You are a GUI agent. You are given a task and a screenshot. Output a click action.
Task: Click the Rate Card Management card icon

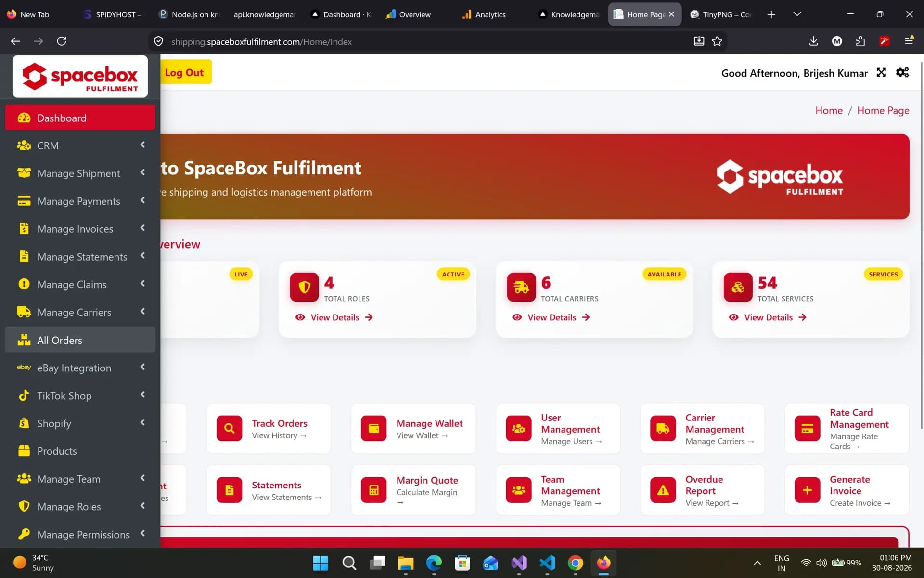[807, 428]
